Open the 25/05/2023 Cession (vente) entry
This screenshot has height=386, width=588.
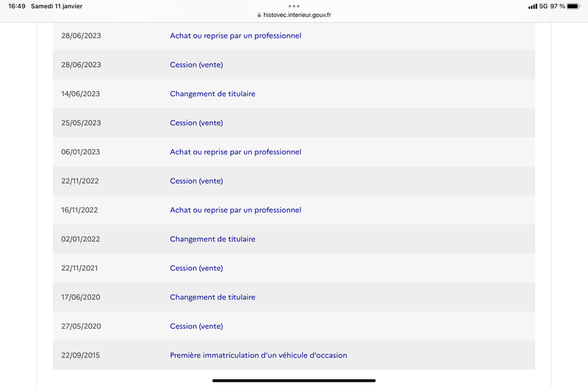point(196,123)
